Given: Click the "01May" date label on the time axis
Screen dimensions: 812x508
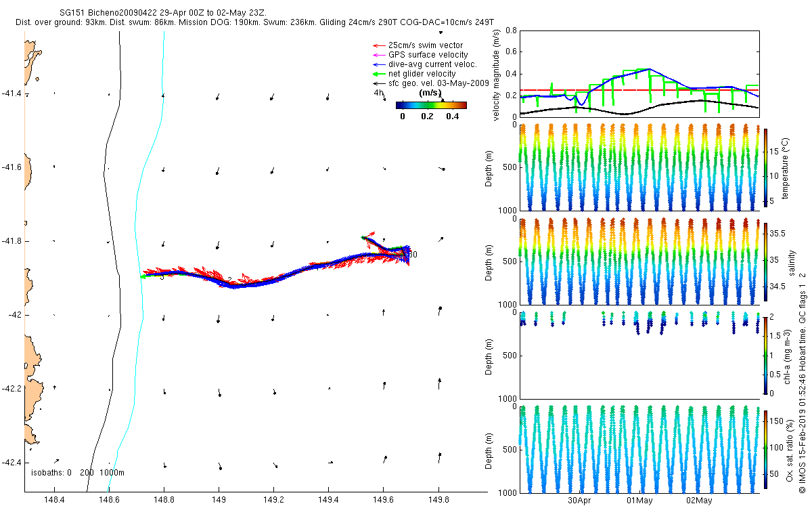Looking at the screenshot, I should (639, 501).
